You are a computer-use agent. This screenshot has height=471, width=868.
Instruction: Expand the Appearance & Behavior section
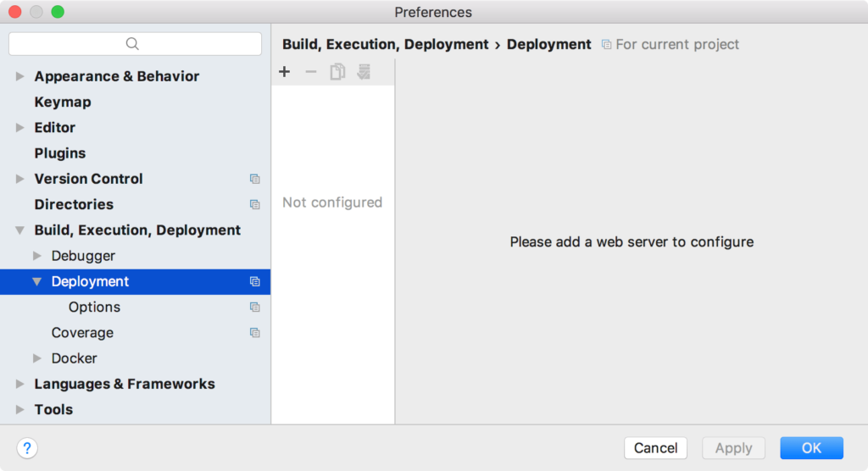20,76
